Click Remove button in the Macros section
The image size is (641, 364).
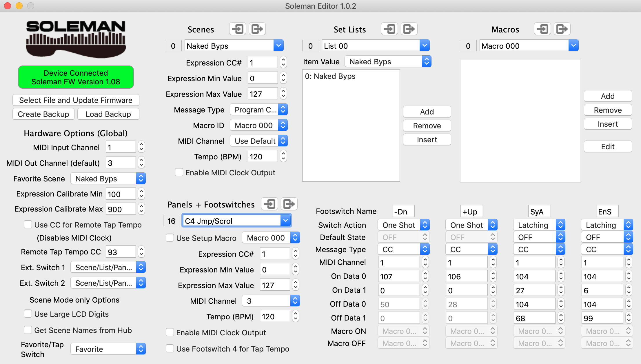[608, 110]
